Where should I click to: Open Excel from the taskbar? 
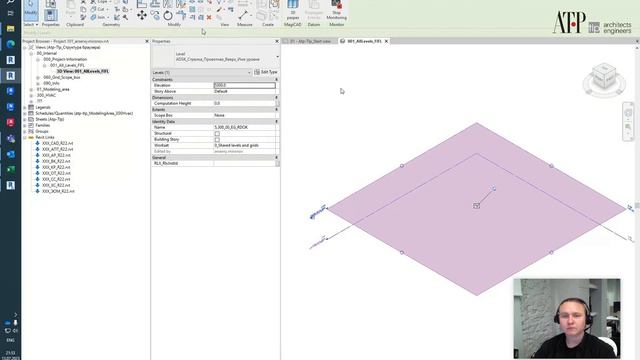(11, 169)
